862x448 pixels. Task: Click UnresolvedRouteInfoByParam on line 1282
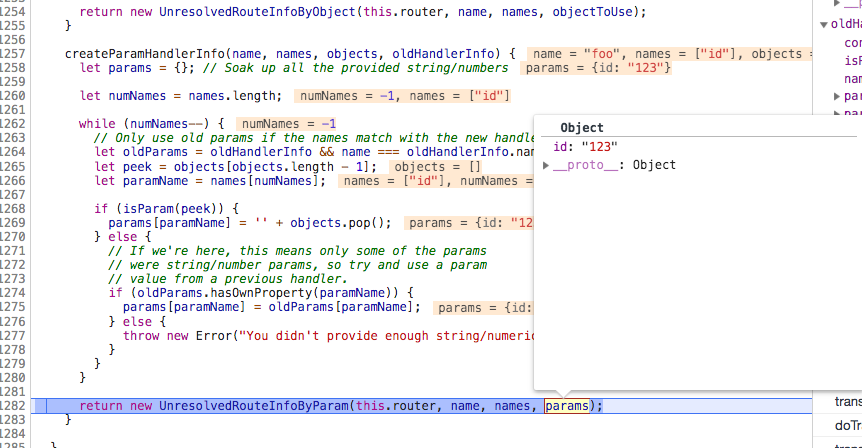point(253,406)
